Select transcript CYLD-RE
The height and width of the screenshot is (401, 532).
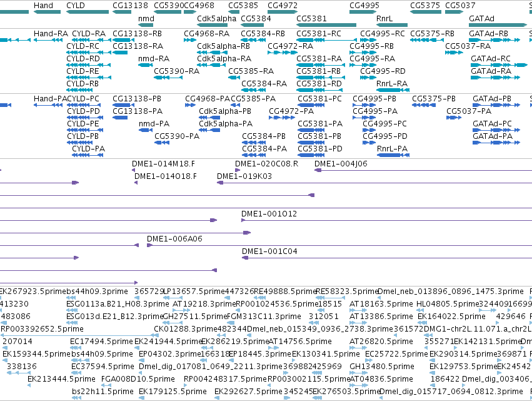[x=83, y=71]
